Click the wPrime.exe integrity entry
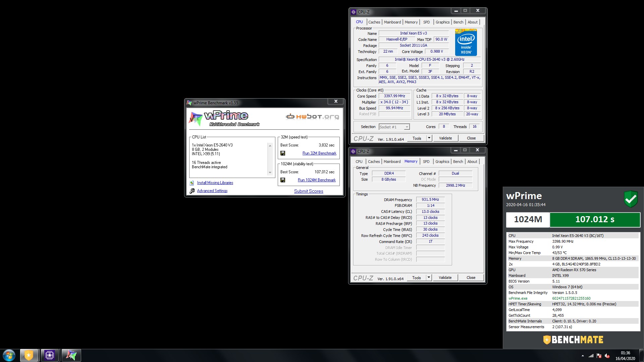 pos(573,298)
